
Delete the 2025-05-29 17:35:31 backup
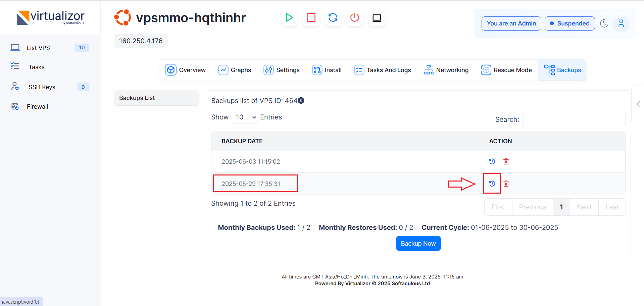506,184
